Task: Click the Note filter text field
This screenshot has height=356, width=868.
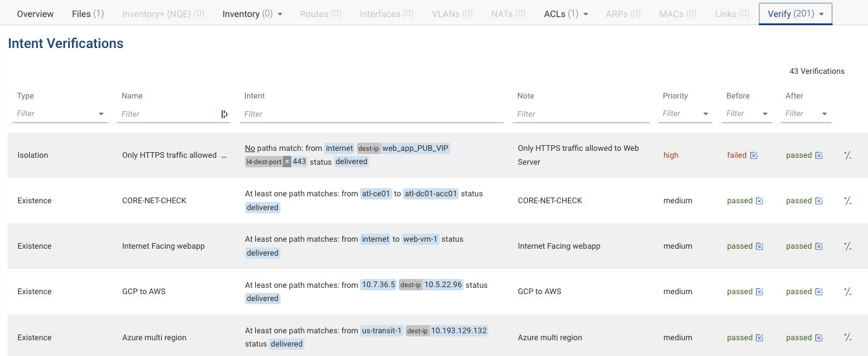Action: (582, 114)
